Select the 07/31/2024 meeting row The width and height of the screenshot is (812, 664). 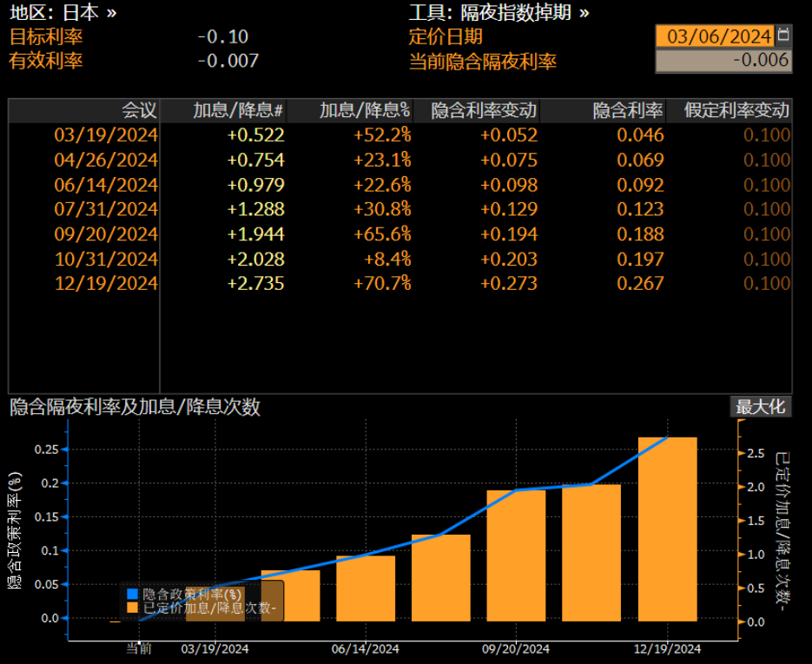pyautogui.click(x=104, y=209)
